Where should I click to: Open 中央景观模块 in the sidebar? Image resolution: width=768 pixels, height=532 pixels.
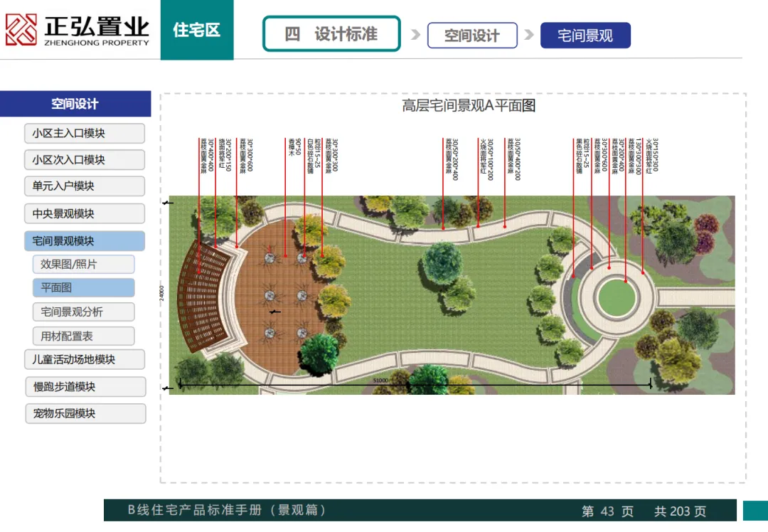(85, 213)
